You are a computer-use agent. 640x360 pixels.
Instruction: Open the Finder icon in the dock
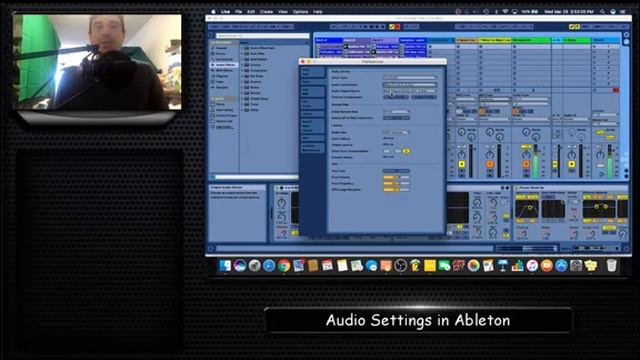225,266
